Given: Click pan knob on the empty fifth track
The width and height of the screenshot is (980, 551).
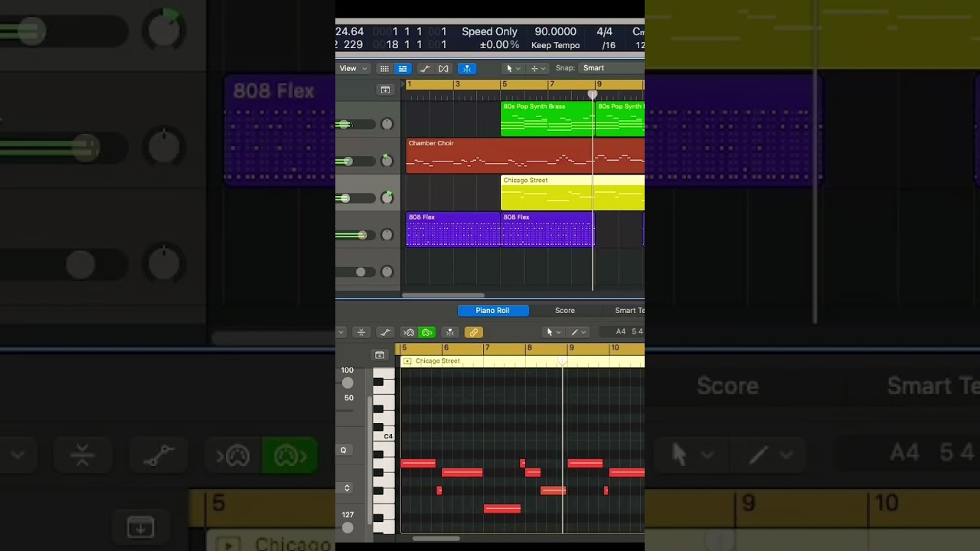Looking at the screenshot, I should click(x=387, y=272).
